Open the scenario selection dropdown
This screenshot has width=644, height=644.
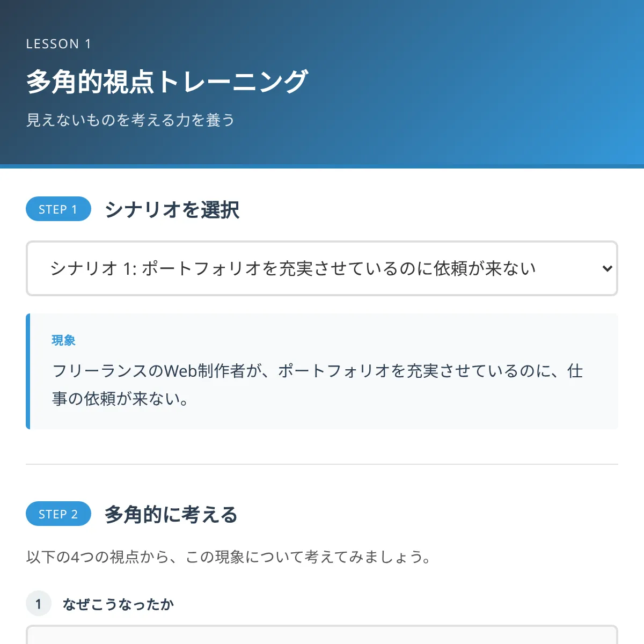click(321, 268)
